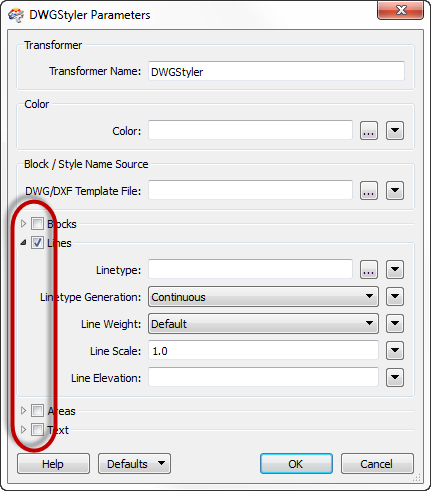Uncheck the Lines checkbox
This screenshot has height=491, width=431.
(37, 243)
